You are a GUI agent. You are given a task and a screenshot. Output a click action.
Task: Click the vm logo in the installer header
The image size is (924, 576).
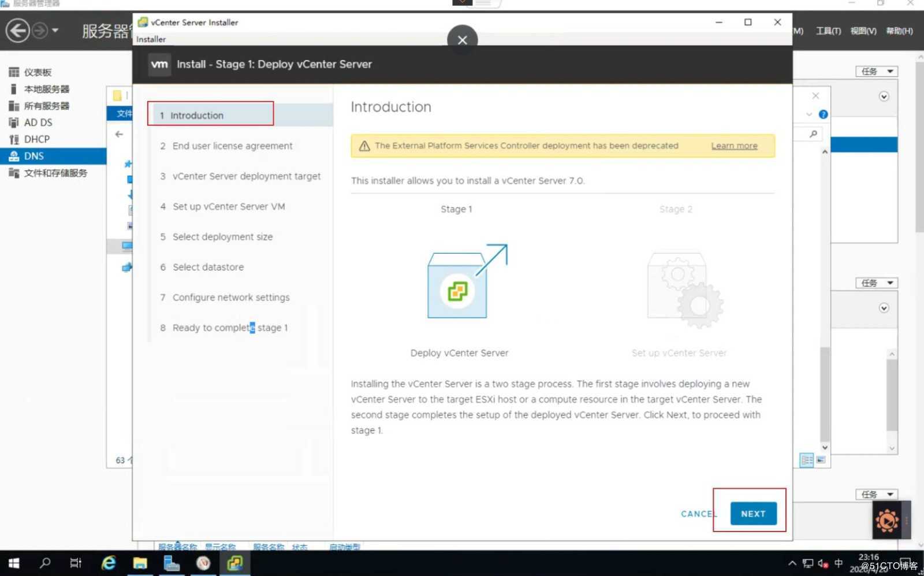point(159,64)
